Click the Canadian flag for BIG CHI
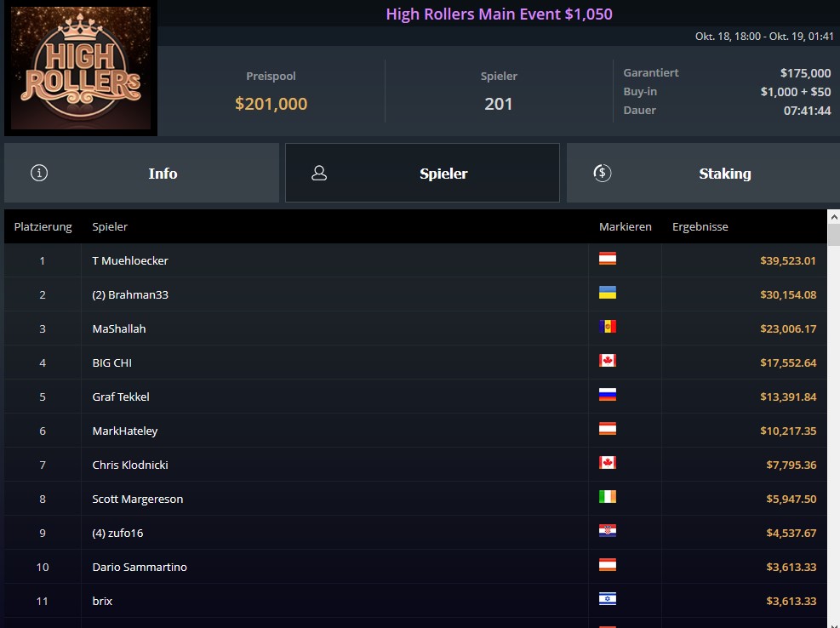840x628 pixels. click(608, 361)
